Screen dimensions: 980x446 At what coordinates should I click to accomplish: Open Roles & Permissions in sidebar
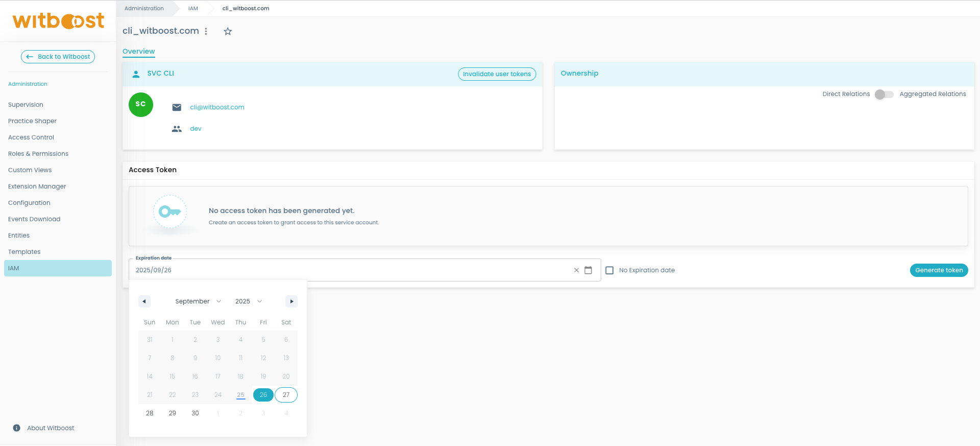point(38,154)
